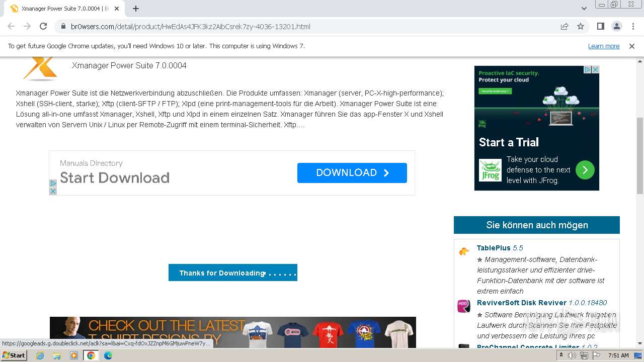Open Windows Explorer from taskbar
Viewport: 644px width, 362px height.
[x=57, y=355]
